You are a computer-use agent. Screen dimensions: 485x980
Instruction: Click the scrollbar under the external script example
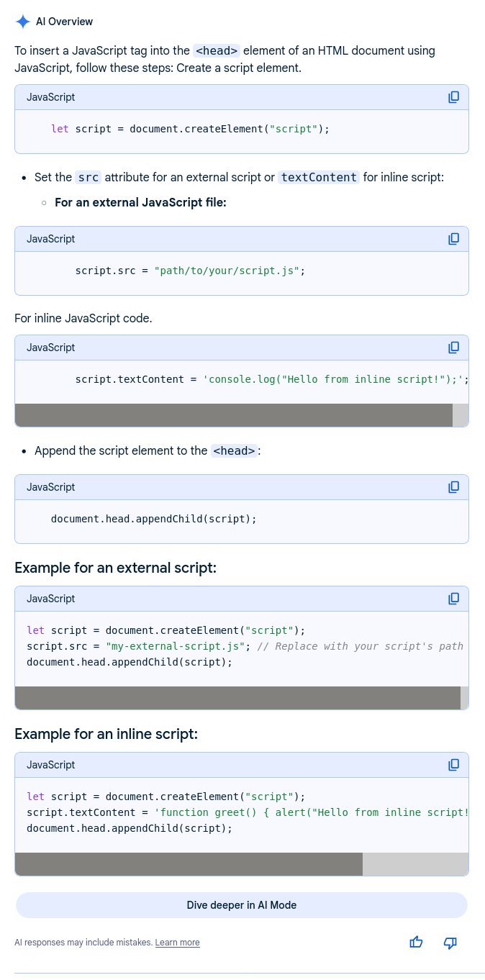pyautogui.click(x=237, y=698)
